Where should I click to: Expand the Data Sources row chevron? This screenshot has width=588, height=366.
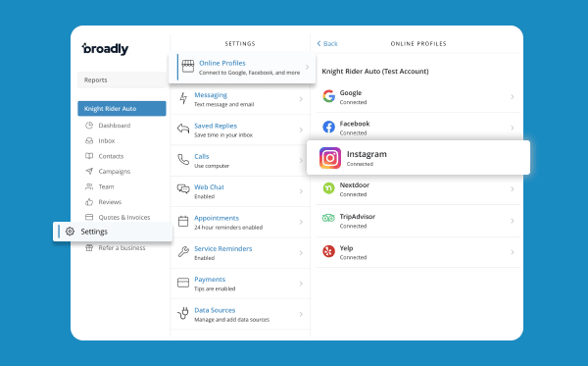click(x=301, y=315)
